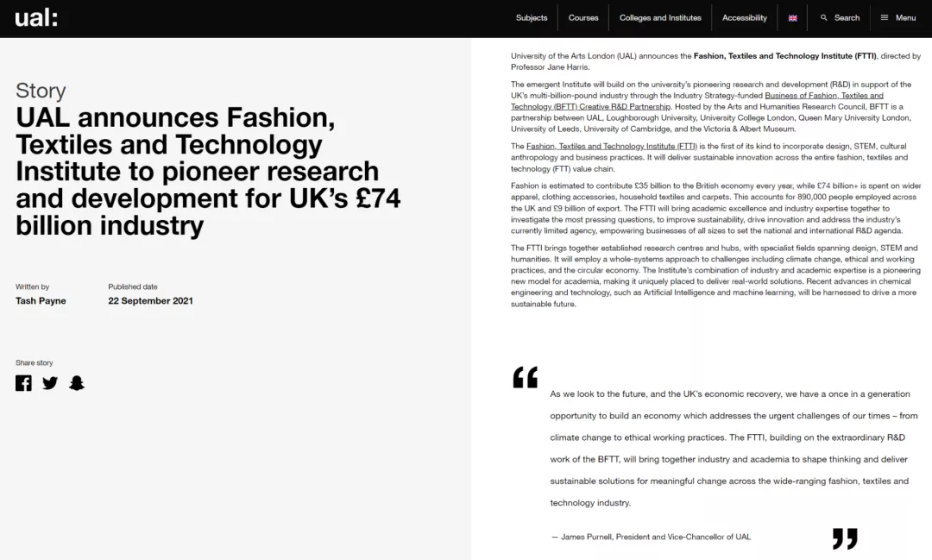Click the opening quotation mark graphic
The image size is (932, 560).
click(526, 377)
